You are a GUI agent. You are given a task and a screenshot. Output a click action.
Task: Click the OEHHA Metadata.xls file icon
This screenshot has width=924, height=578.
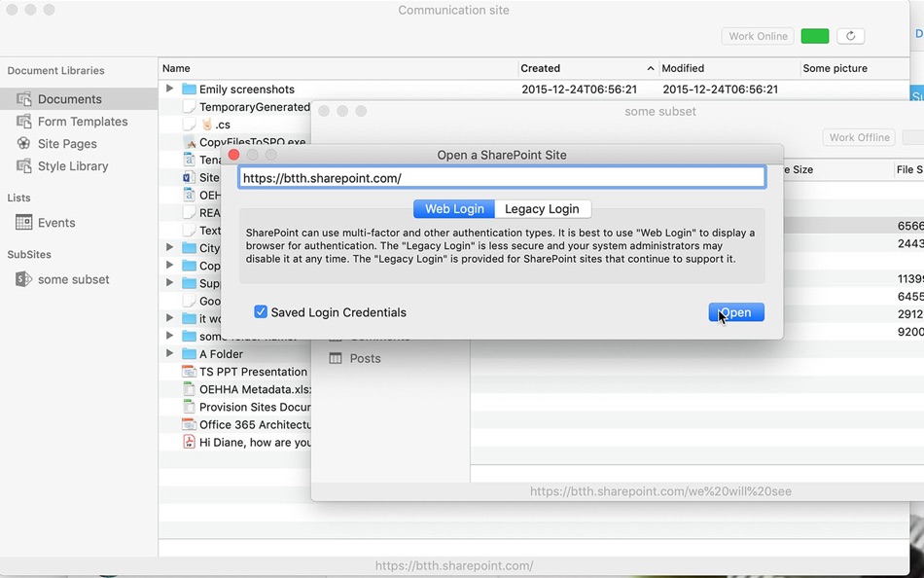pos(189,389)
